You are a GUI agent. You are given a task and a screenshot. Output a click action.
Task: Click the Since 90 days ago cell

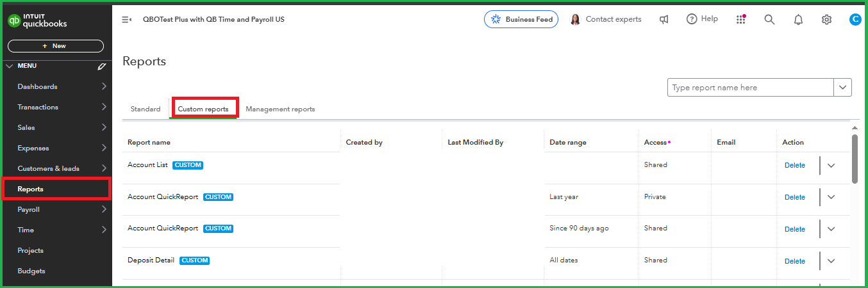coord(579,228)
